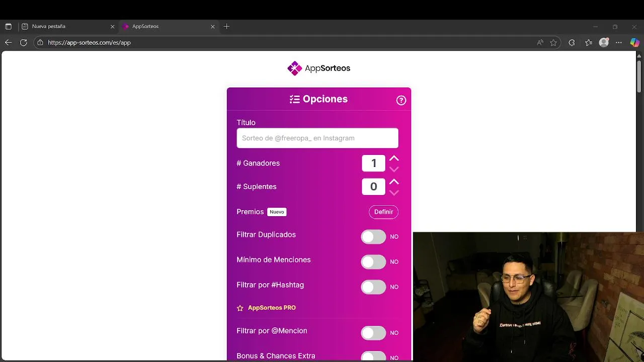
Task: Click the Filtrar por #Hashtag label
Action: click(x=270, y=285)
